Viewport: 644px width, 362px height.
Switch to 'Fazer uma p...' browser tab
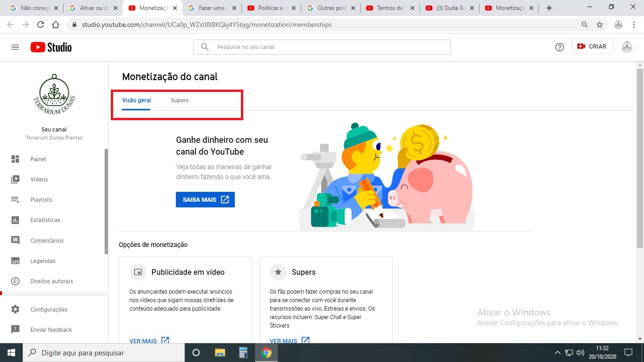click(211, 8)
